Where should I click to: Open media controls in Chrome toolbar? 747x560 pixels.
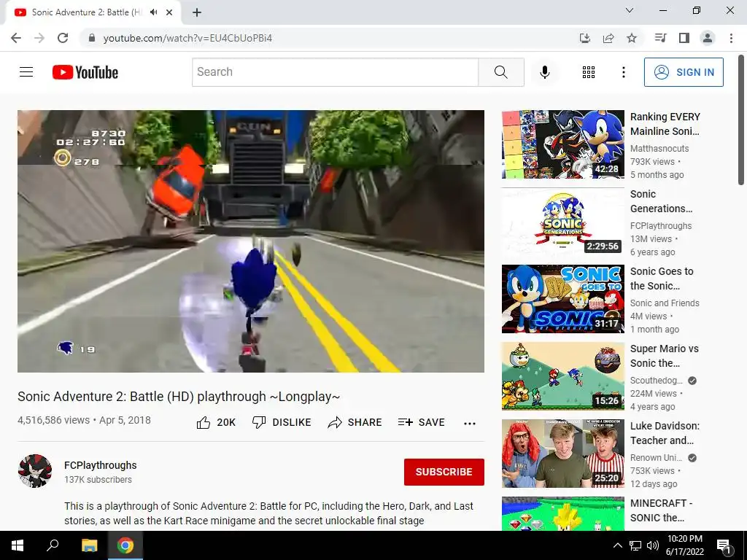(x=660, y=38)
